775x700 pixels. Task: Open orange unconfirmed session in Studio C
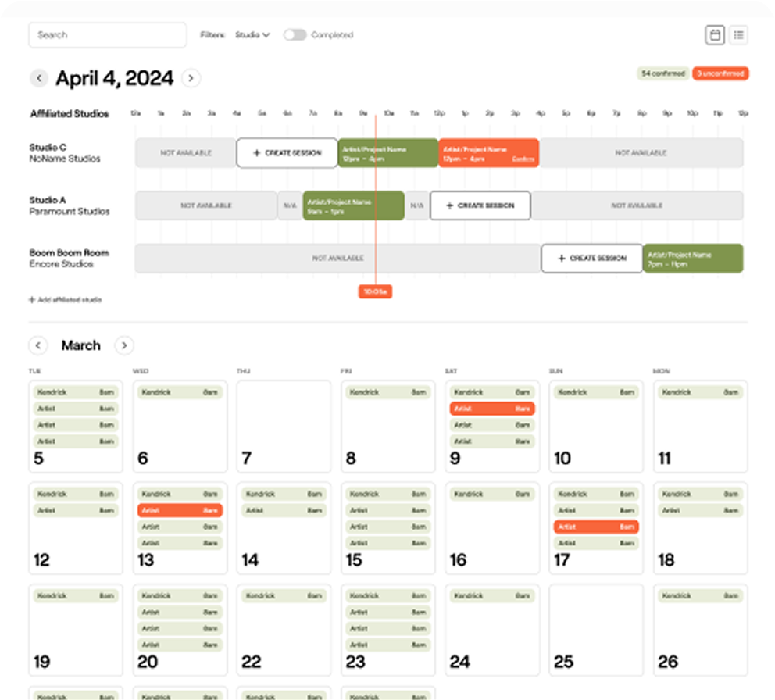[488, 153]
